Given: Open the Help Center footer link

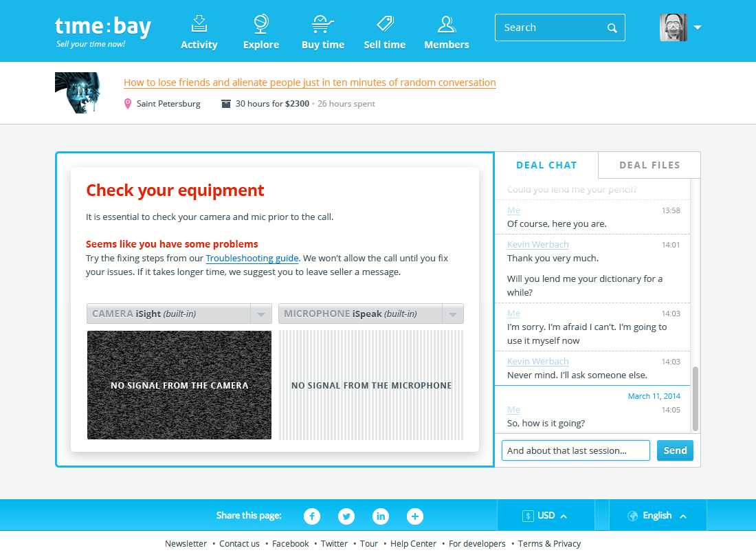Looking at the screenshot, I should (413, 543).
